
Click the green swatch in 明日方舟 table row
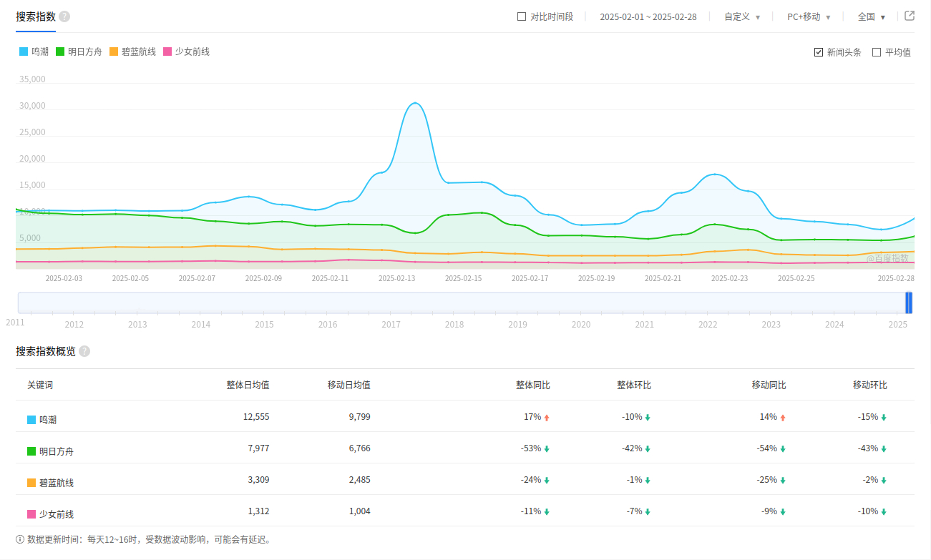tap(31, 451)
